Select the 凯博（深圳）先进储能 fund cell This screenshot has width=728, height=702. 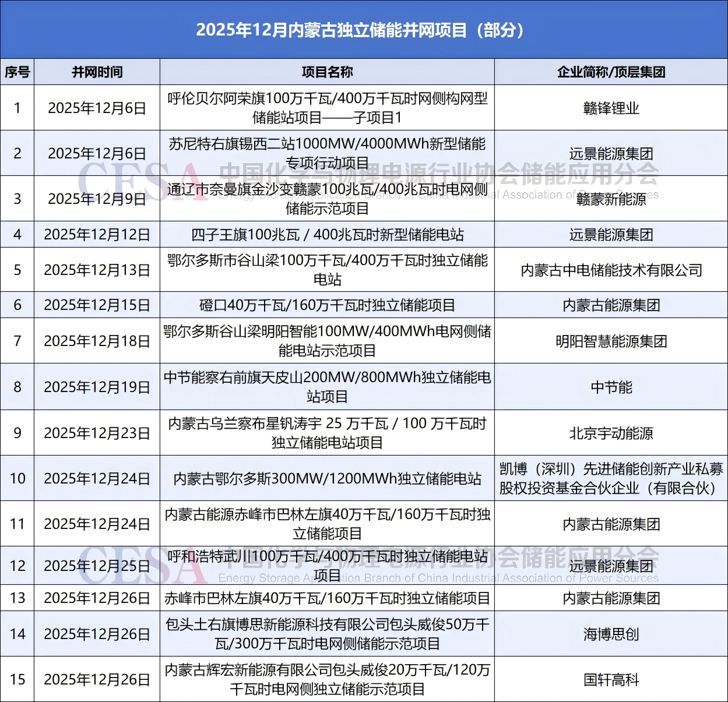click(x=611, y=478)
